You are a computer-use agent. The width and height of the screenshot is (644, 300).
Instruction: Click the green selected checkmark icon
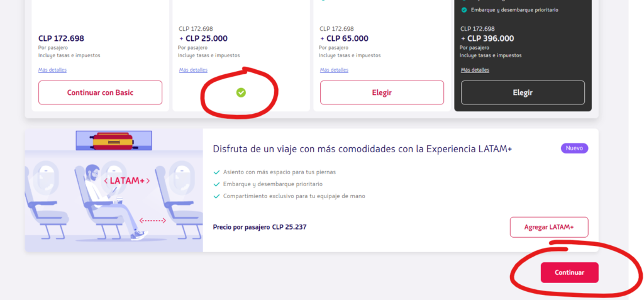coord(241,92)
